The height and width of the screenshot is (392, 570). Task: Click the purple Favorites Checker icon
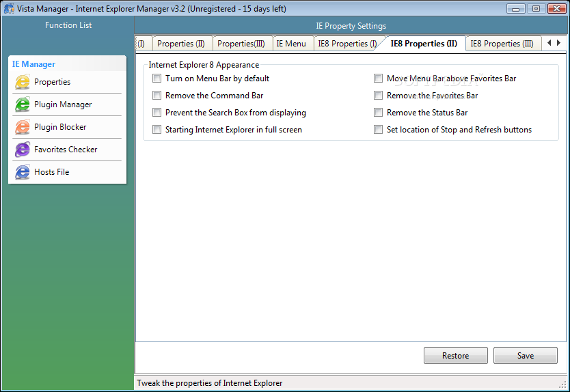[22, 150]
